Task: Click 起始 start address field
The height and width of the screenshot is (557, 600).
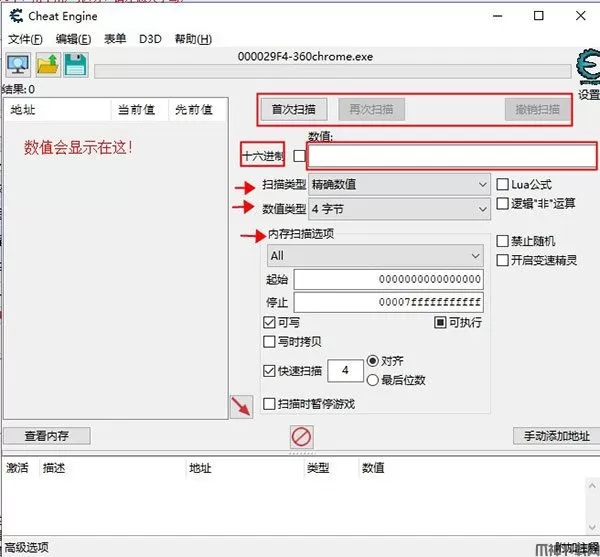Action: pos(388,279)
